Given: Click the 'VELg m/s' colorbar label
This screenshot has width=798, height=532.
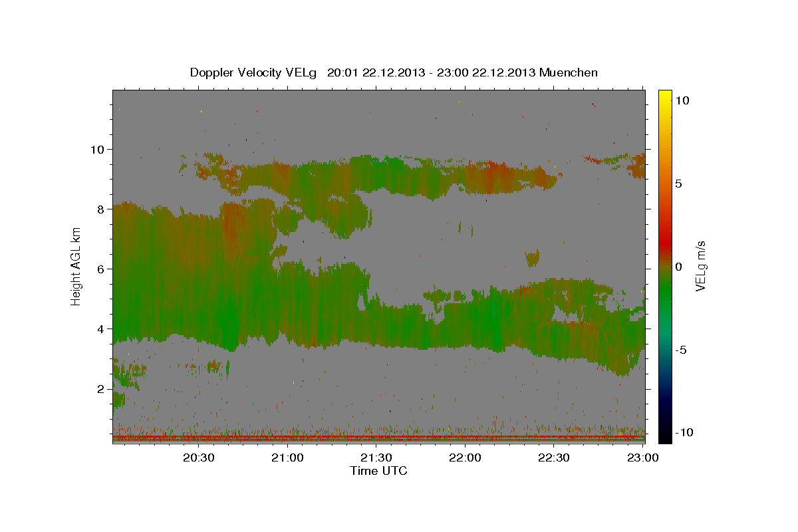Looking at the screenshot, I should coord(700,266).
